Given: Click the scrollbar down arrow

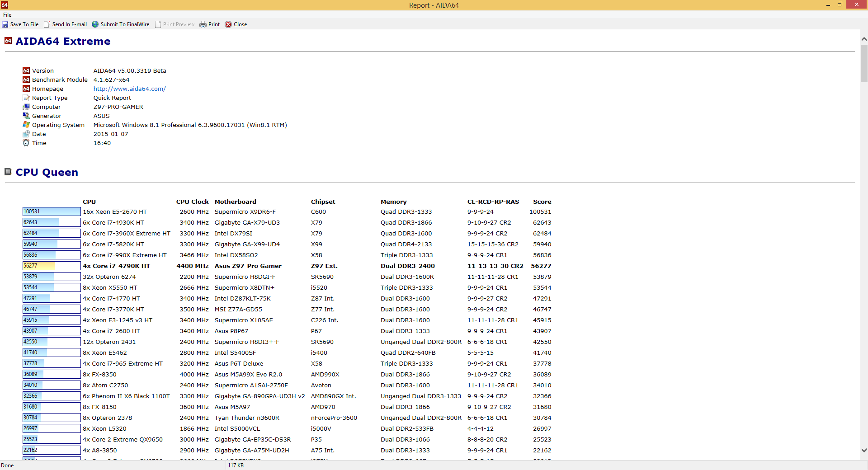Looking at the screenshot, I should [x=864, y=450].
